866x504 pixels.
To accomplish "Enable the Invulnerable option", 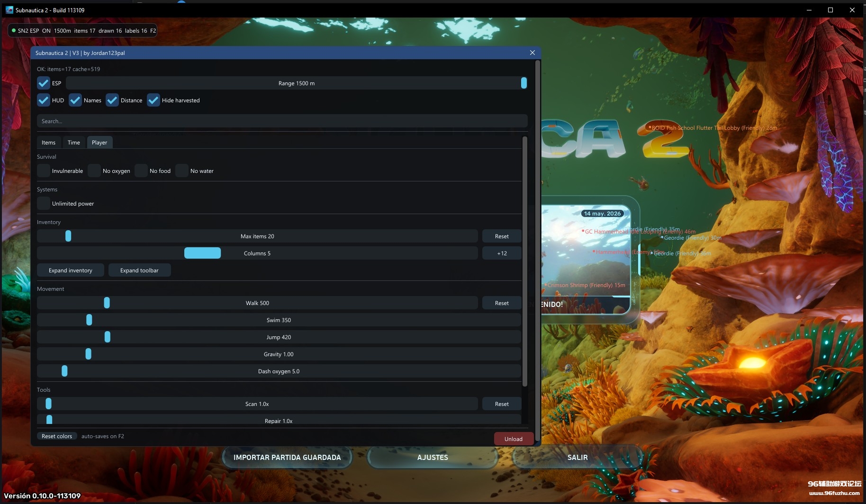I will click(44, 171).
